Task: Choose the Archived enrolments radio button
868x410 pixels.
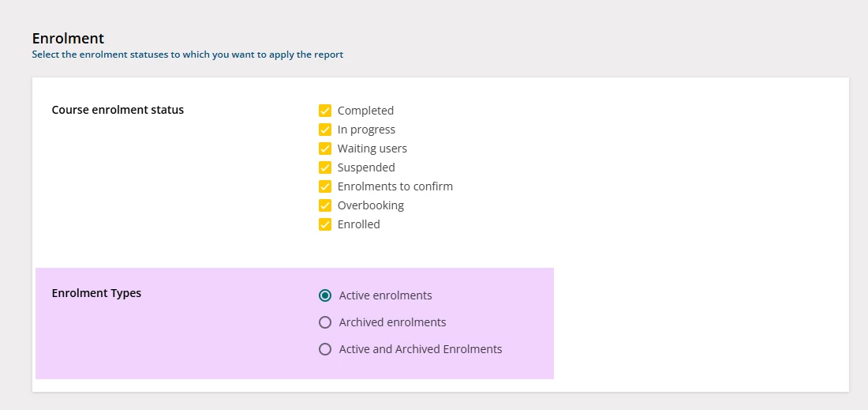Action: [x=325, y=322]
